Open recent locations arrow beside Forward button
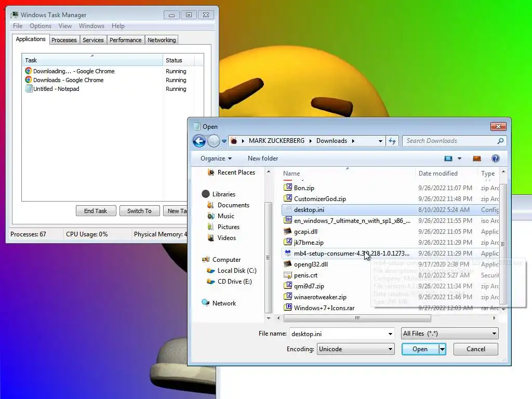Image resolution: width=532 pixels, height=399 pixels. pyautogui.click(x=224, y=141)
